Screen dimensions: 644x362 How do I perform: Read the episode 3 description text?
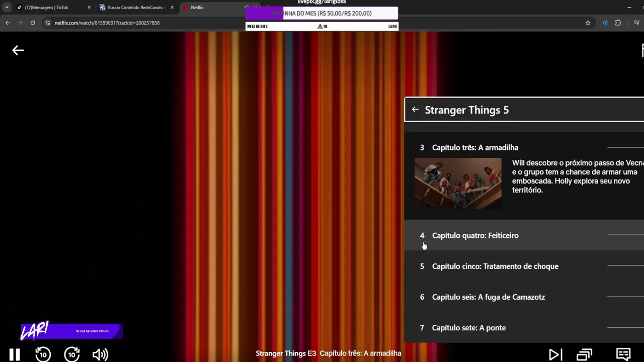pos(578,176)
